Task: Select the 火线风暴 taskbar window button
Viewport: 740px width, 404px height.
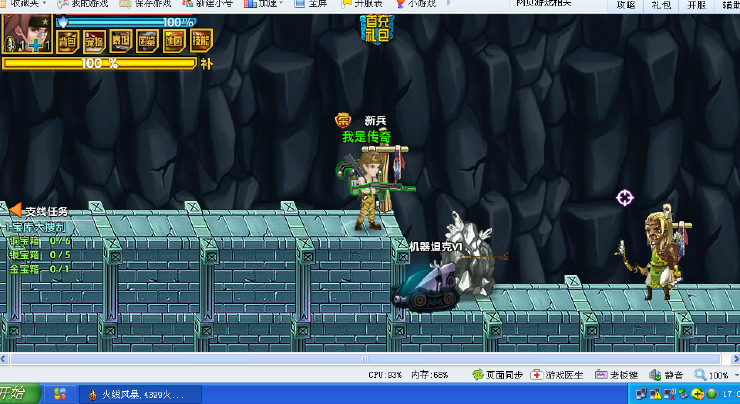Action: pyautogui.click(x=140, y=394)
